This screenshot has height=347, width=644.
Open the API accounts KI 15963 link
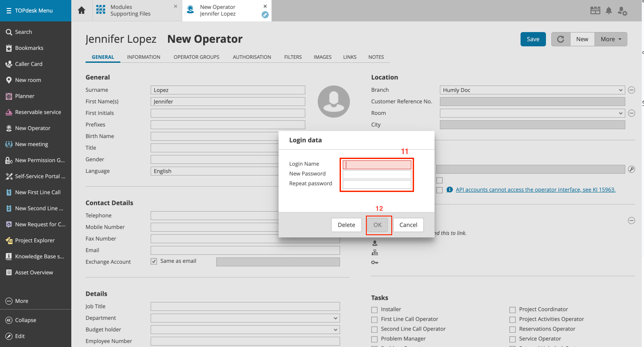pos(535,190)
